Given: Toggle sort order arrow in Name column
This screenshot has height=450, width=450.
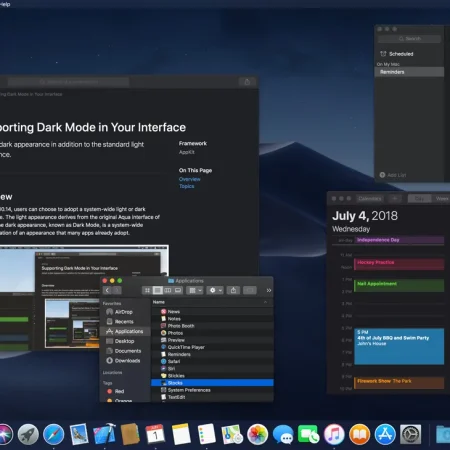Looking at the screenshot, I should coord(265,302).
